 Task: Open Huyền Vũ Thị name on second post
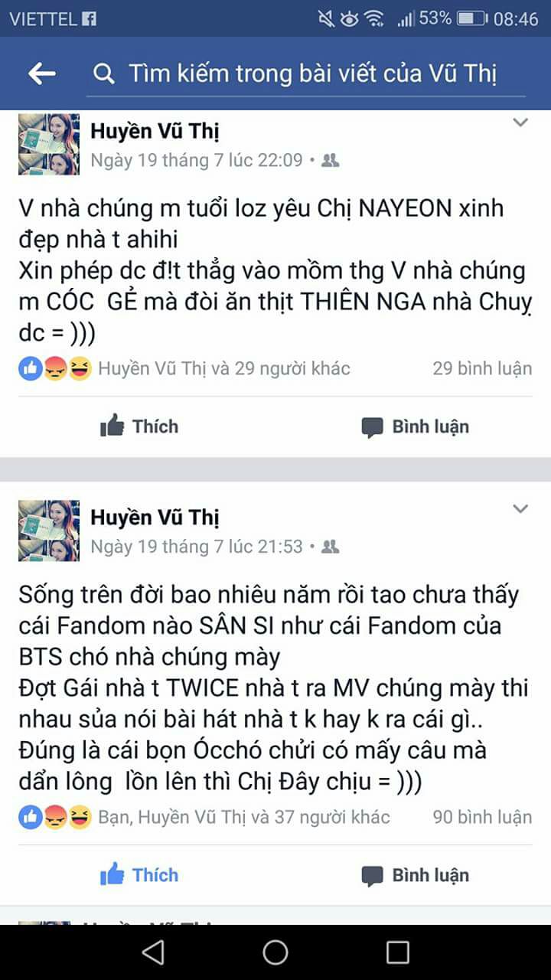coord(155,518)
